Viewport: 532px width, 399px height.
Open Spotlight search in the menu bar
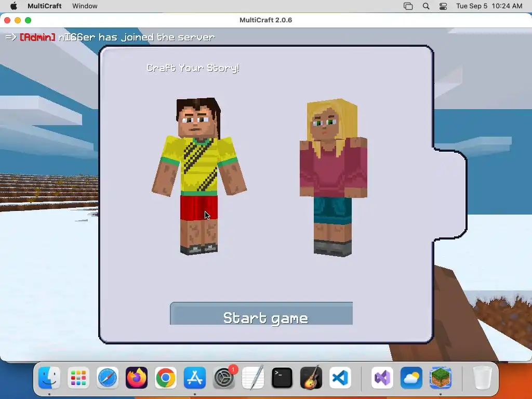[x=426, y=6]
